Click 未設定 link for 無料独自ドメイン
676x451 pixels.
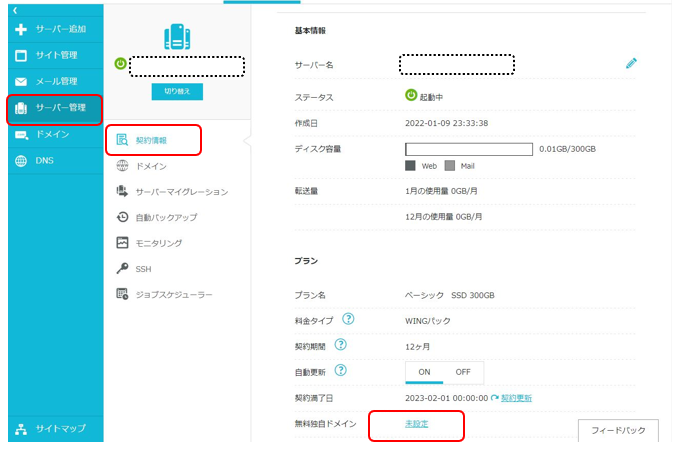coord(416,424)
